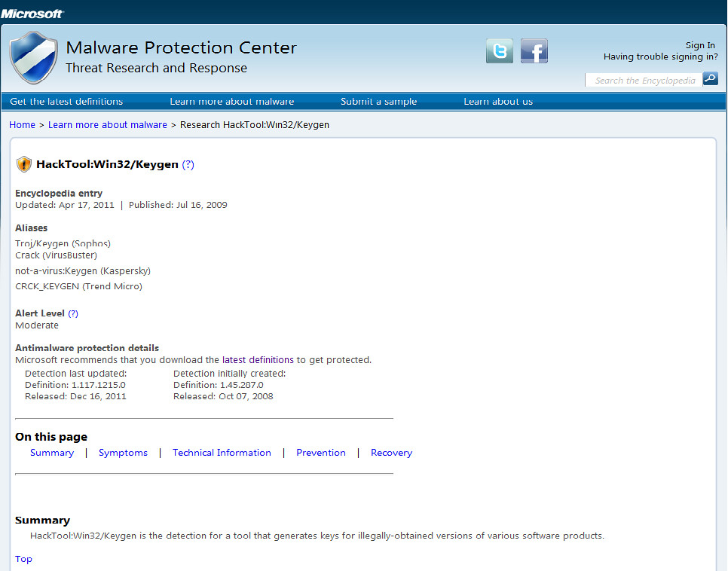Click the Updated: Apr 17, 2011 date

65,205
